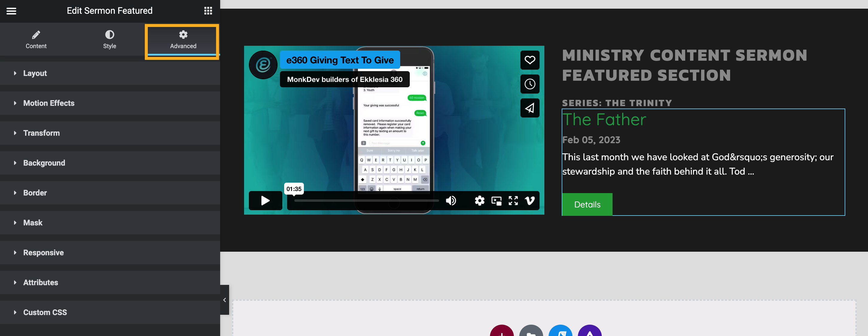This screenshot has height=336, width=868.
Task: Open video player settings gear
Action: [x=479, y=201]
